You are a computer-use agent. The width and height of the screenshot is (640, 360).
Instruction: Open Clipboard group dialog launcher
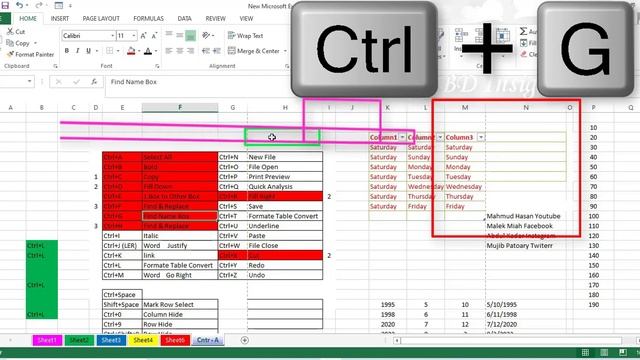click(x=56, y=66)
